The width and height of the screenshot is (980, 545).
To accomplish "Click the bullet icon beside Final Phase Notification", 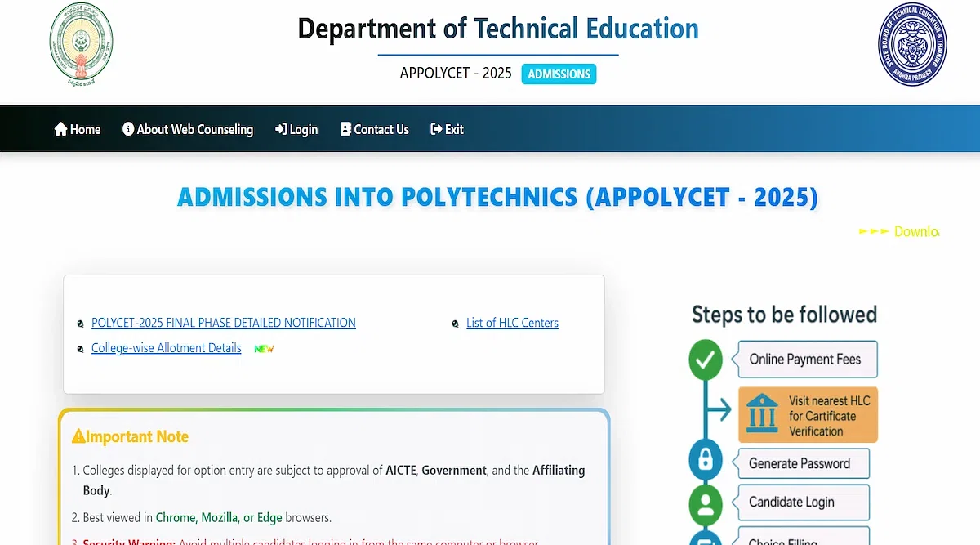I will 80,324.
